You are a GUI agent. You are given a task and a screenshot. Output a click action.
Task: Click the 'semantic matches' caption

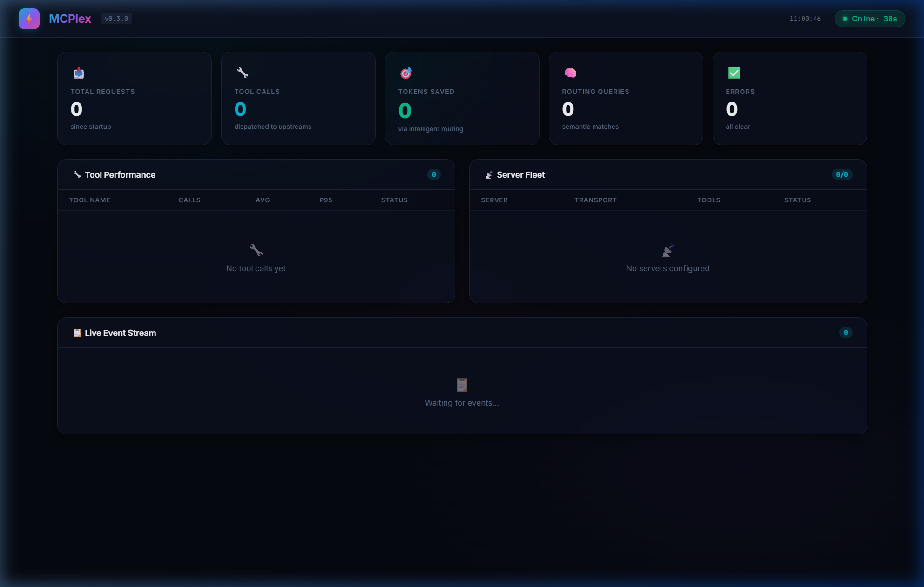pos(590,127)
